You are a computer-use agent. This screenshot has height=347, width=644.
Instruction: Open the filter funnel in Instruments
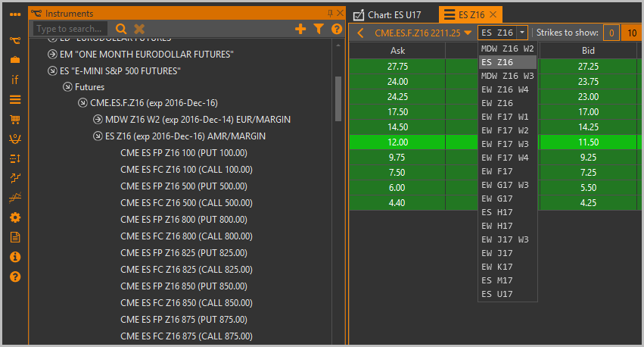click(319, 29)
